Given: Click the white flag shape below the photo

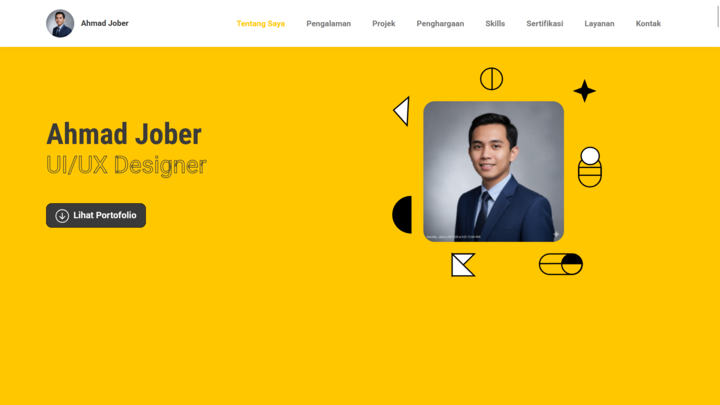Looking at the screenshot, I should pos(463,265).
